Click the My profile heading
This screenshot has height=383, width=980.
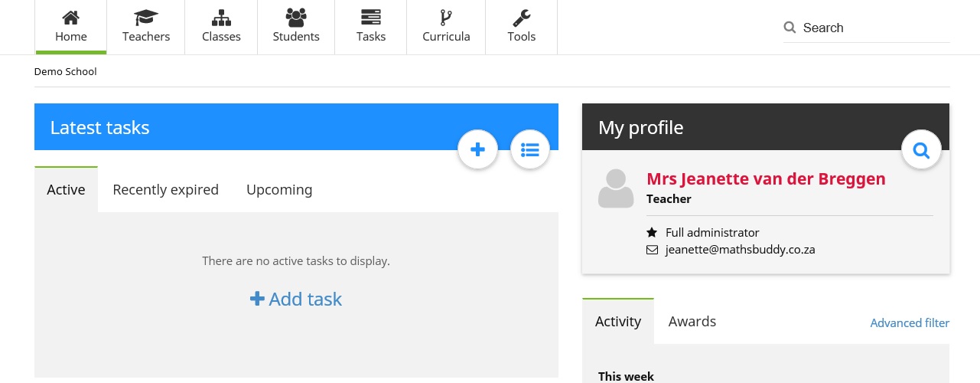pos(641,127)
